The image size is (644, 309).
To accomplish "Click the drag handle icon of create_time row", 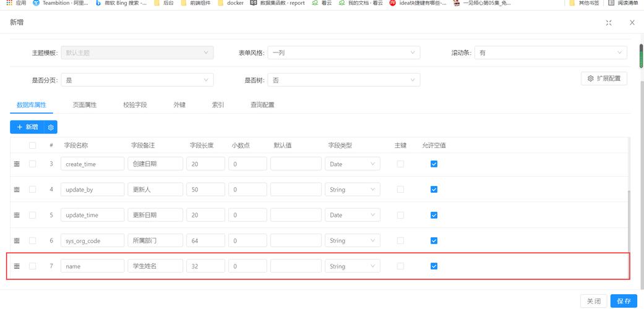I will click(x=17, y=164).
